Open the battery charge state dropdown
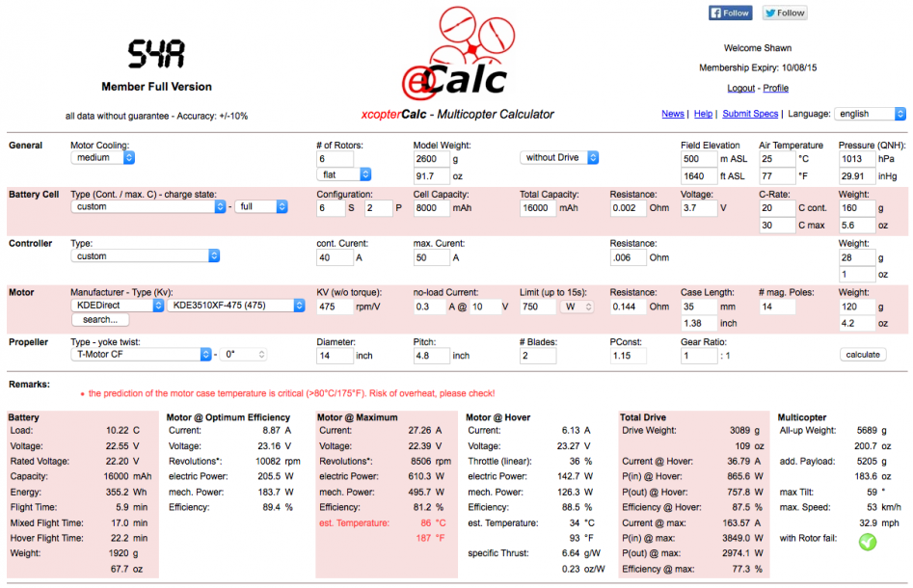This screenshot has width=913, height=588. (261, 206)
